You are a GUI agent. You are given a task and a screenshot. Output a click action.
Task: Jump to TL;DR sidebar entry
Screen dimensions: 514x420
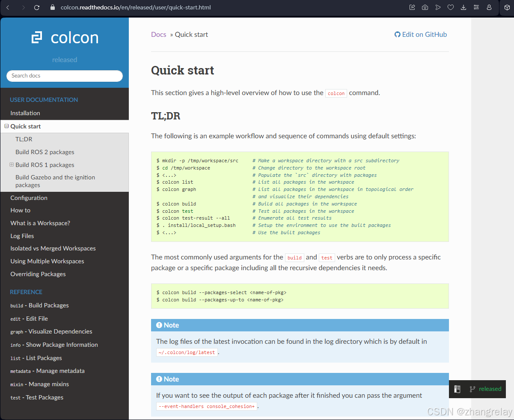pos(24,139)
